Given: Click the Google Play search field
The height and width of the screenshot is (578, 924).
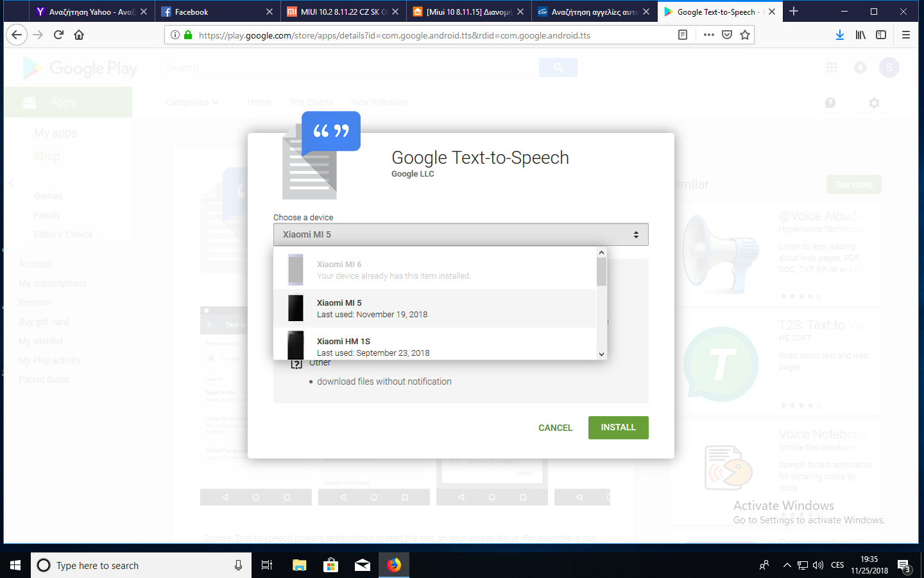Looking at the screenshot, I should click(350, 67).
